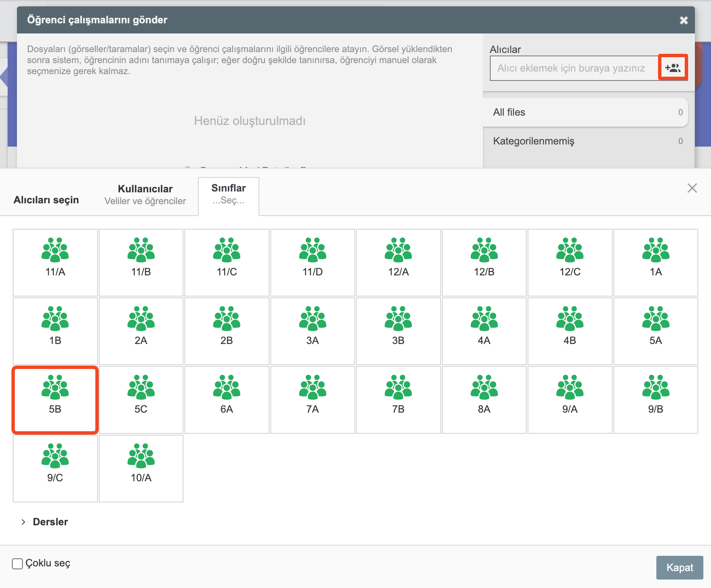This screenshot has height=588, width=711.
Task: Close the Öğrenci çalışmalarını gönder dialog
Action: tap(683, 20)
